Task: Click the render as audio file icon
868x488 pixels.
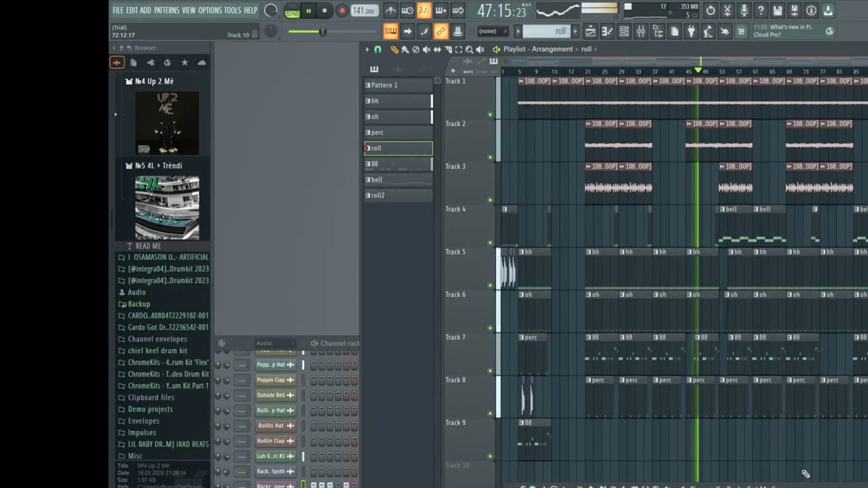Action: 794,10
